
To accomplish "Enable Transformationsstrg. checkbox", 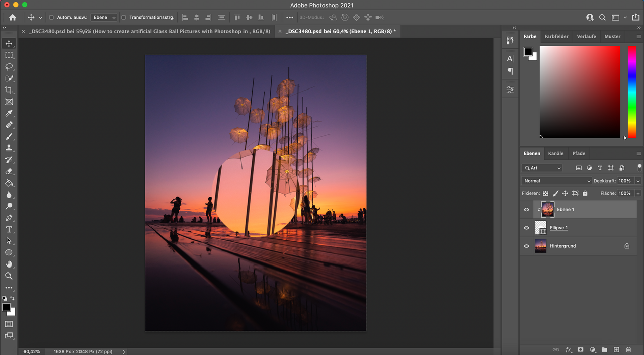I will (x=124, y=17).
